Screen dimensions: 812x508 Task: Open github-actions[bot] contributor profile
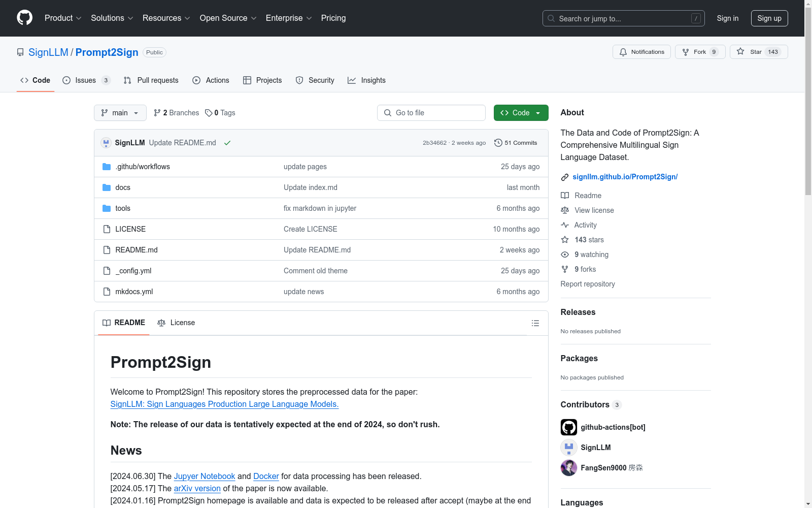pyautogui.click(x=613, y=427)
